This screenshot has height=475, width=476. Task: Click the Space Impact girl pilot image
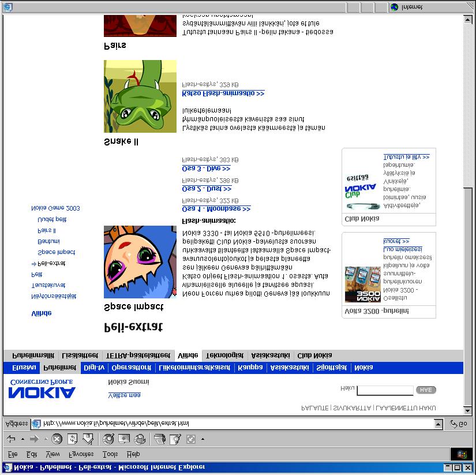pos(140,262)
